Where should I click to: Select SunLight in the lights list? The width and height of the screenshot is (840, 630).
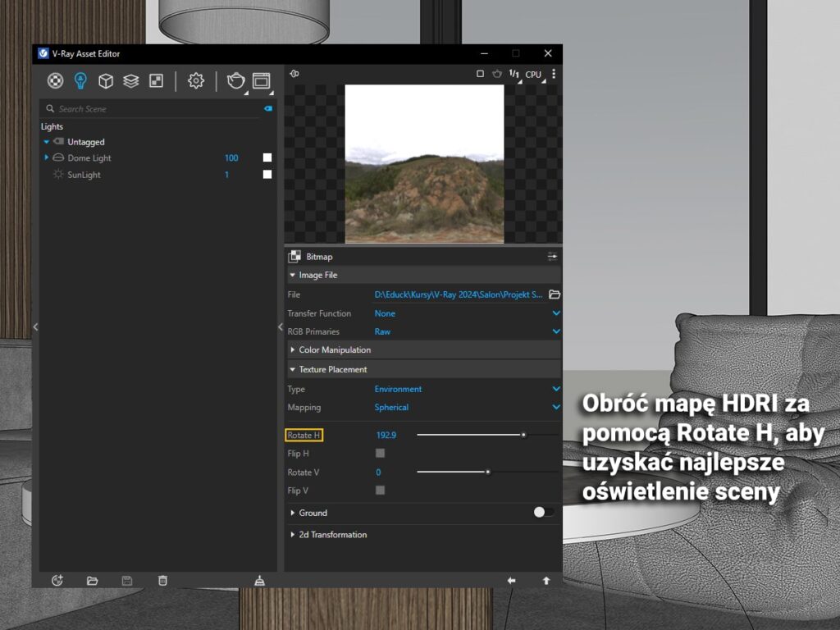[x=84, y=175]
